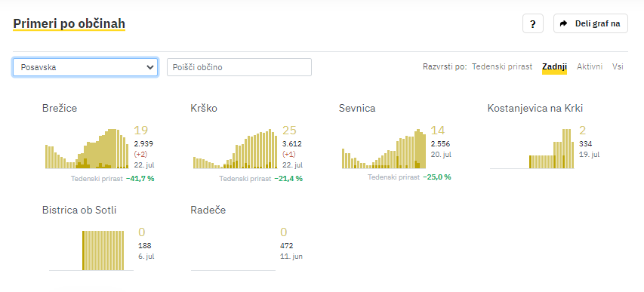644x292 pixels.
Task: Click the Primeri po občinah heading link
Action: [69, 24]
